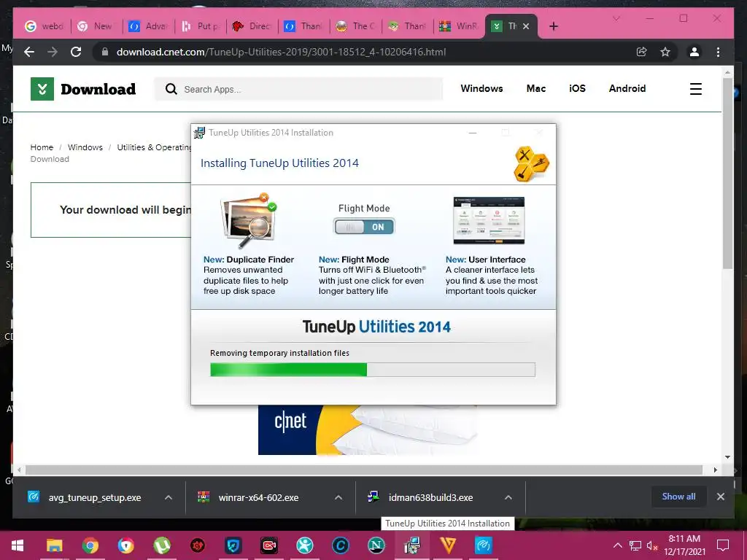Open Google Chrome from taskbar
This screenshot has width=747, height=560.
[x=90, y=545]
